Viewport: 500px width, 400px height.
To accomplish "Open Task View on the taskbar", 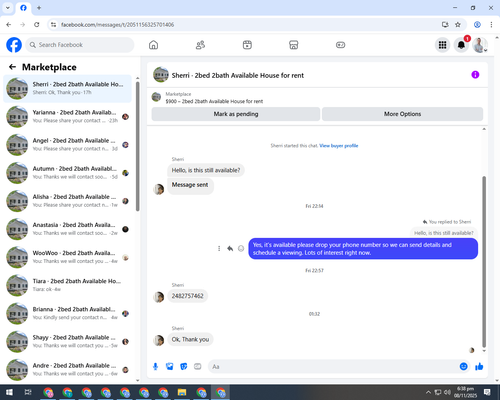I will click(28, 392).
